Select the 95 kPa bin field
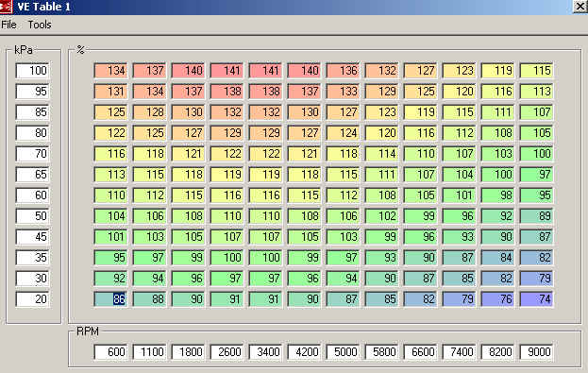This screenshot has height=373, width=588. click(33, 92)
